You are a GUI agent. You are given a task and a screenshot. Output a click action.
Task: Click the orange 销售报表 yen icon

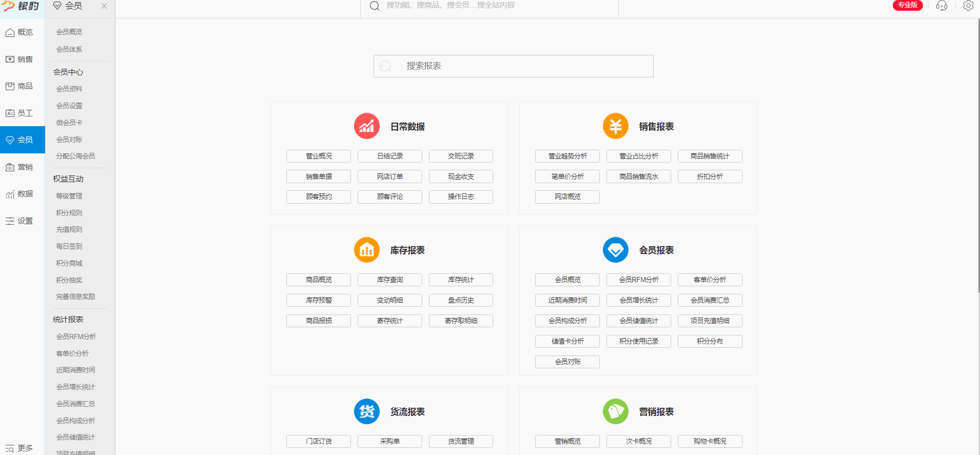pos(615,126)
